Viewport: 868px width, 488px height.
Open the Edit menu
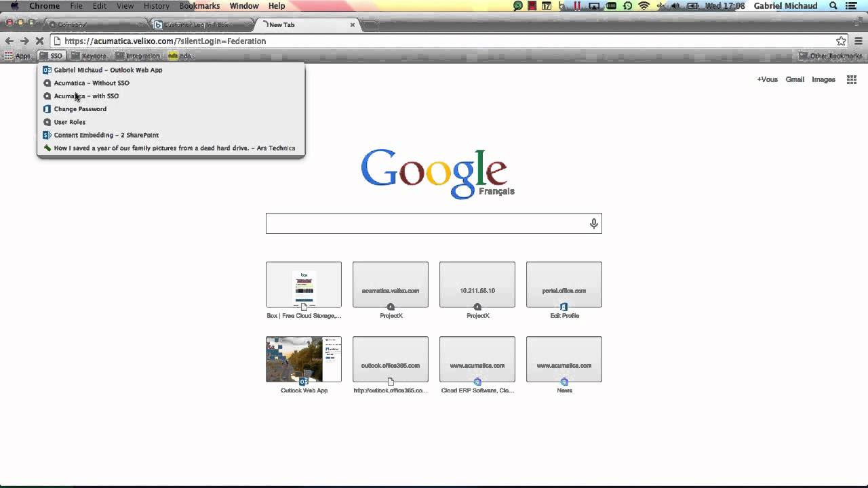[100, 6]
